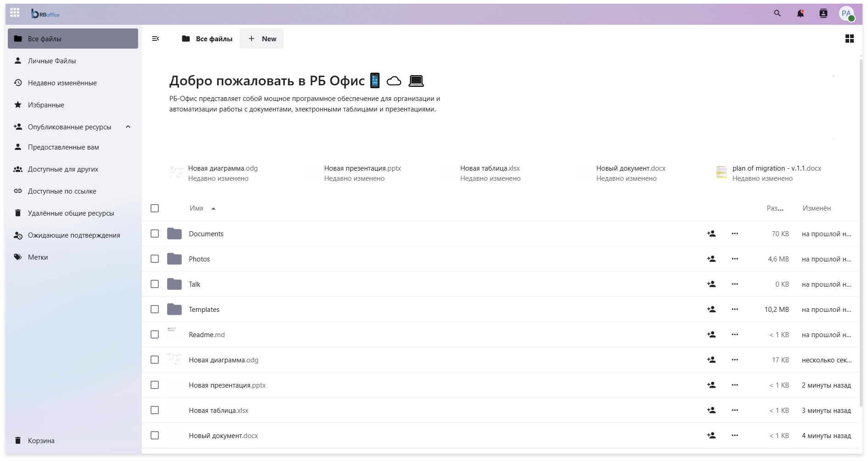
Task: Open Избранные in sidebar
Action: pyautogui.click(x=46, y=105)
